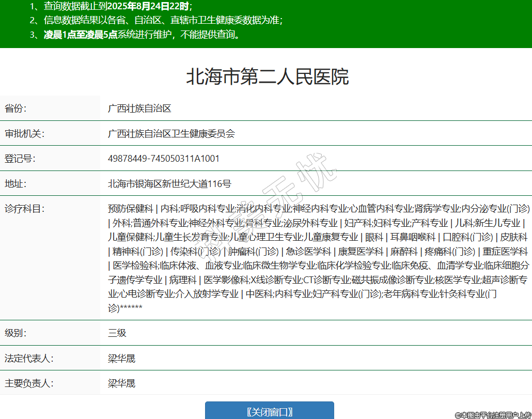
Task: Click the hospital title 北海市第二人民医院
Action: pos(267,77)
